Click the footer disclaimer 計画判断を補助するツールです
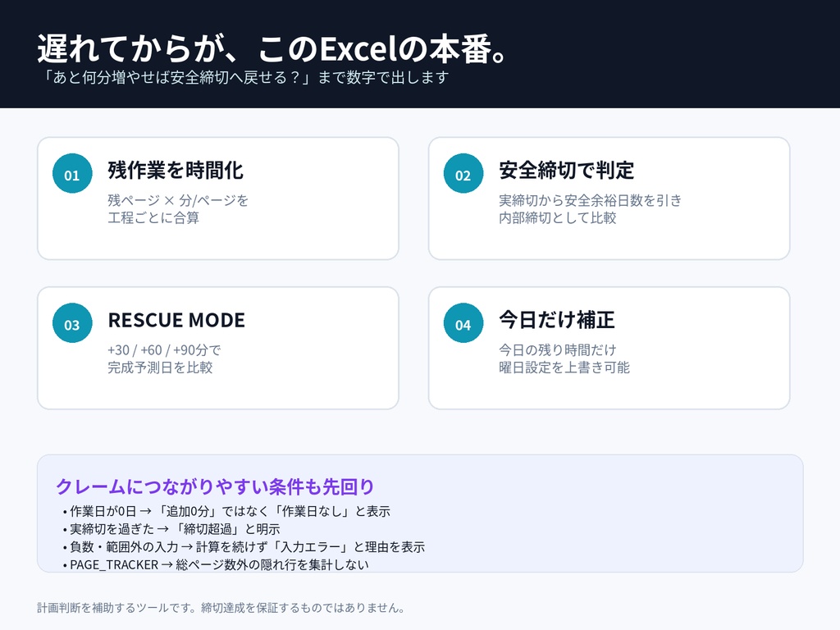Viewport: 840px width, 630px height. tap(221, 608)
